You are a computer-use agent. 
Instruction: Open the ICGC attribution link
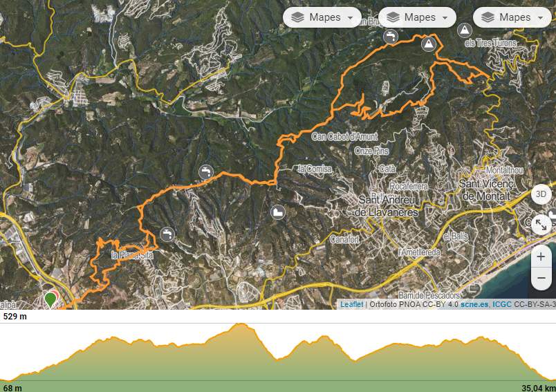coord(502,304)
